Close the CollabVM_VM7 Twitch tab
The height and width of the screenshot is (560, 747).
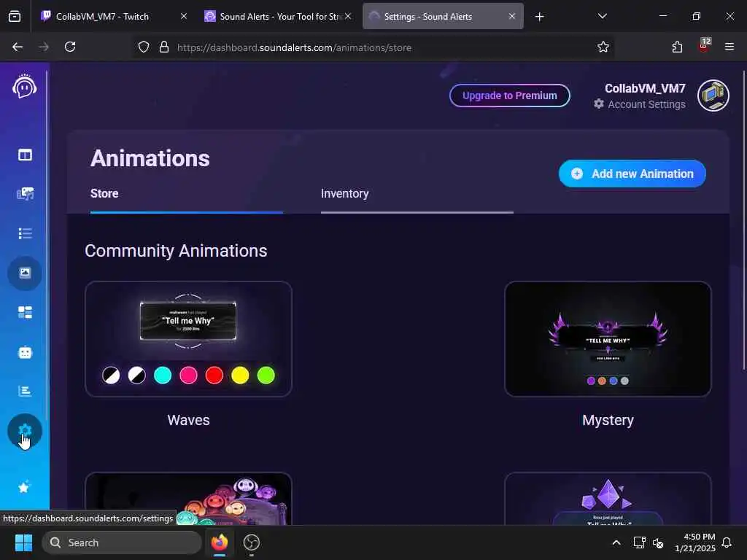[x=184, y=16]
